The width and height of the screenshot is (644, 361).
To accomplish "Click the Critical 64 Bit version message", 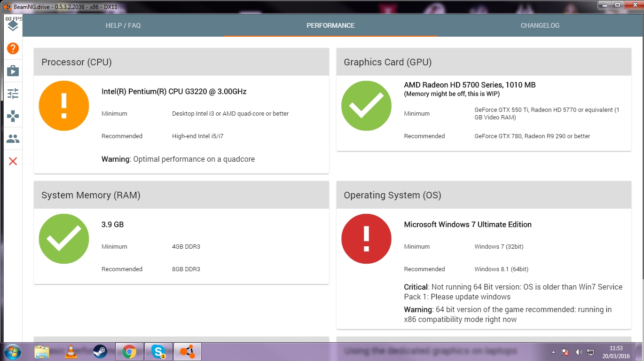I will coord(513,292).
